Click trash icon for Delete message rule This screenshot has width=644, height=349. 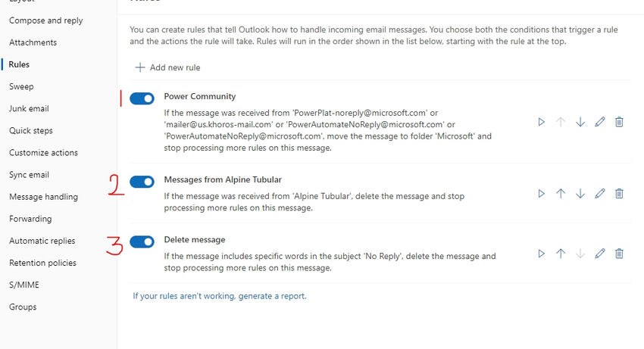coord(619,254)
